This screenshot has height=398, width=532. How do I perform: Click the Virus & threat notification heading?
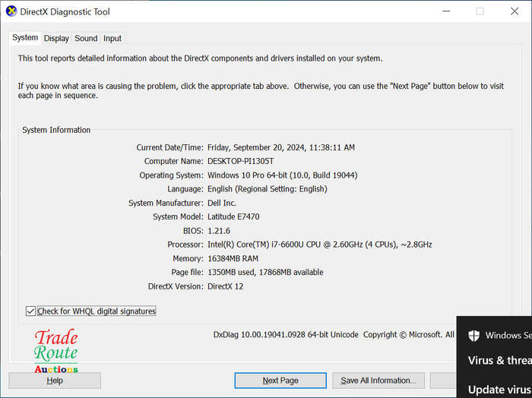pos(499,360)
